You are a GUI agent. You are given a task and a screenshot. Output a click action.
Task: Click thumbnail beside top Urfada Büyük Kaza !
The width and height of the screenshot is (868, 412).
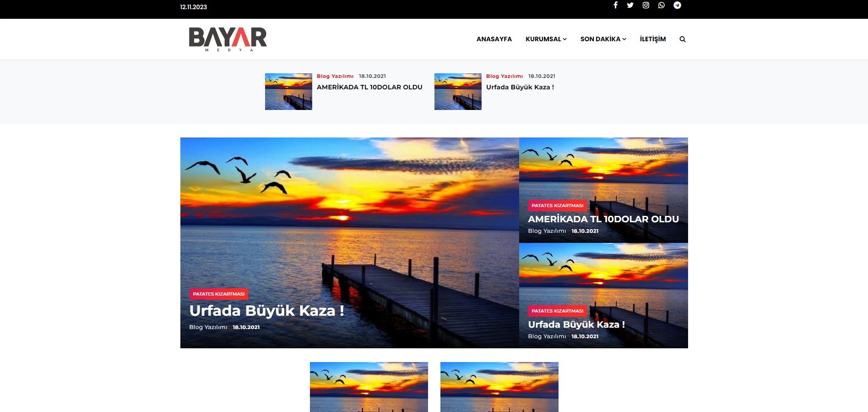tap(458, 92)
